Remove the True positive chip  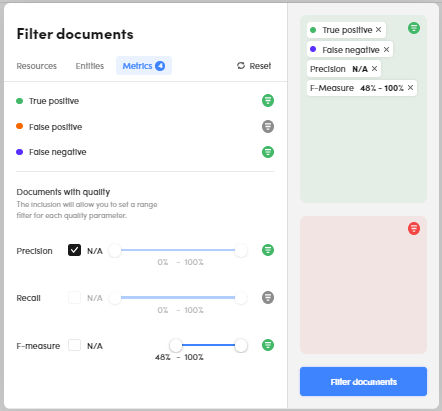[378, 30]
